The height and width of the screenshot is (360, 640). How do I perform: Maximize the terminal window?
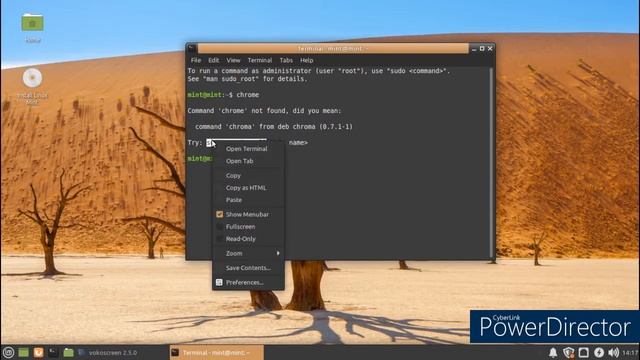(x=482, y=49)
